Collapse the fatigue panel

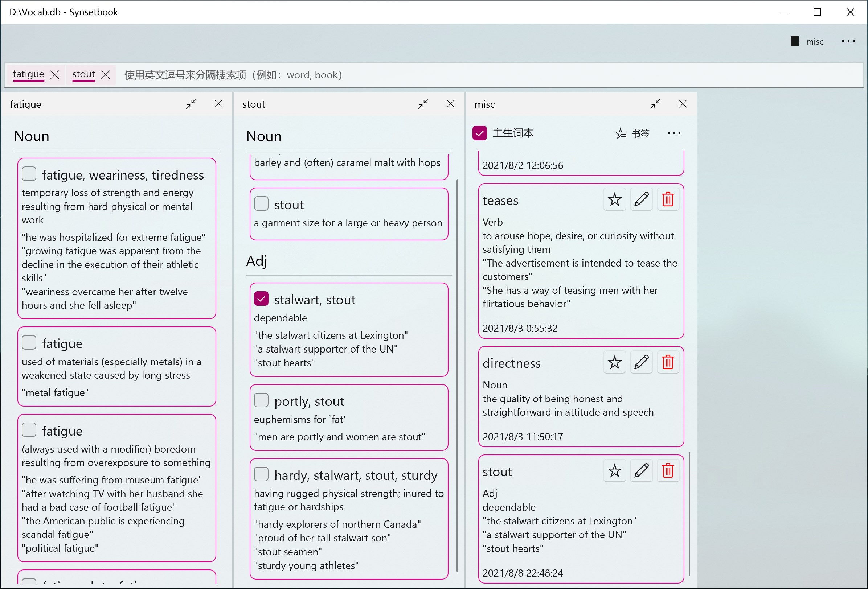pos(191,104)
